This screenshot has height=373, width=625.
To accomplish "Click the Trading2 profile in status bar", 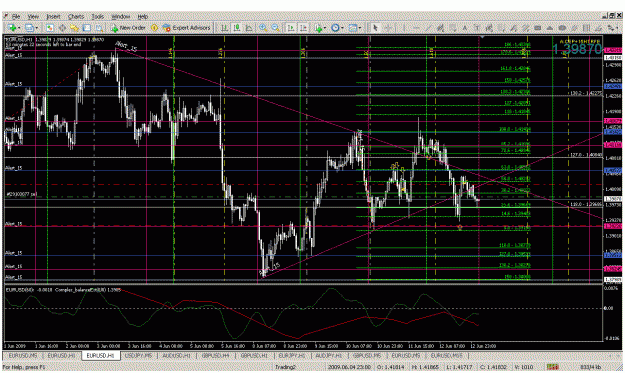I will tap(285, 367).
